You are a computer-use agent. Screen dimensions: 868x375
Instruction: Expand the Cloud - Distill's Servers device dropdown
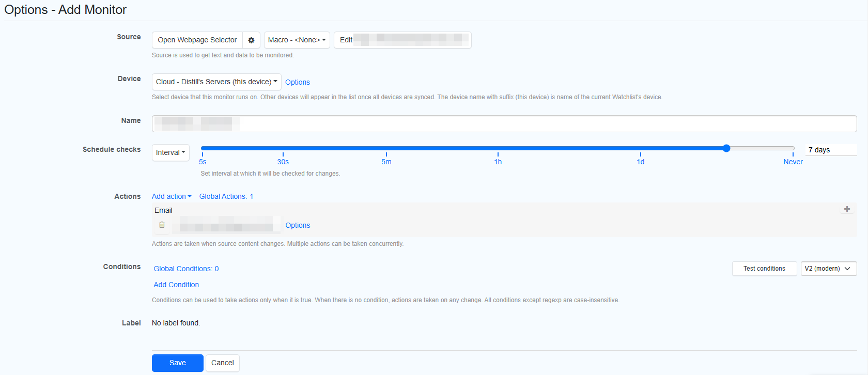tap(216, 82)
